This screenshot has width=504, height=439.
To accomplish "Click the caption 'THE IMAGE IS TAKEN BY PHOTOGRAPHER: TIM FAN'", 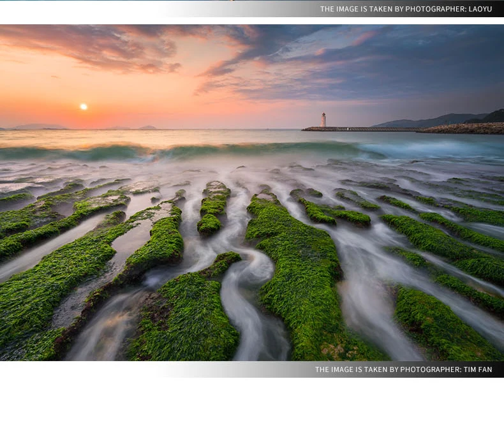I will coord(403,369).
